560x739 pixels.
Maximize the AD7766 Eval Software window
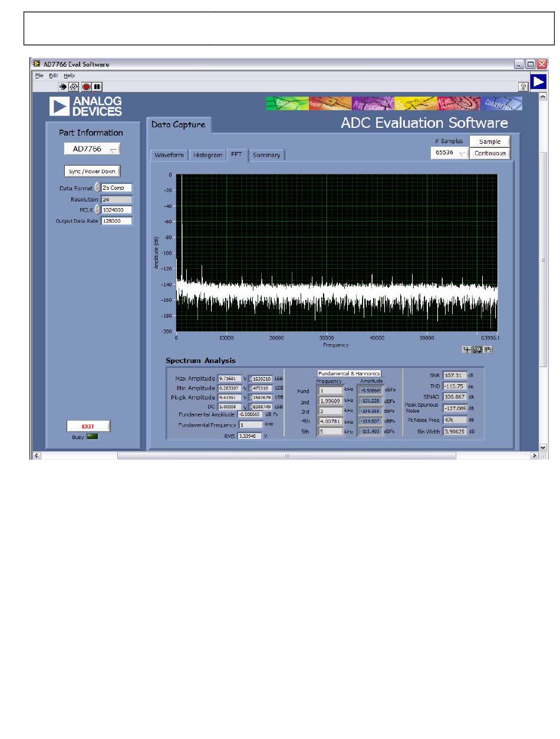coord(531,64)
